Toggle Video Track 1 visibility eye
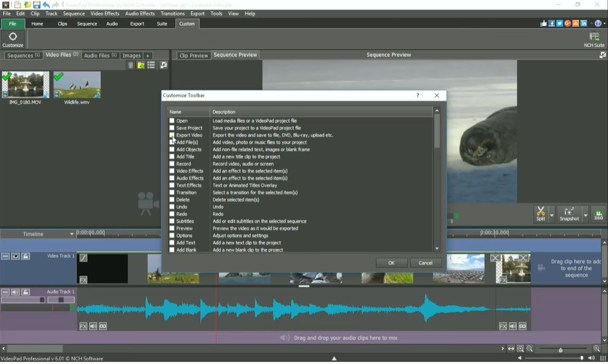This screenshot has height=364, width=608. coord(15,256)
